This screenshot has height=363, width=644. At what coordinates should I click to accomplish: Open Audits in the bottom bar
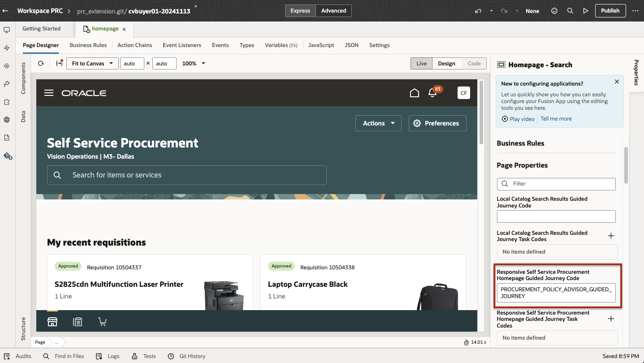tap(18, 356)
